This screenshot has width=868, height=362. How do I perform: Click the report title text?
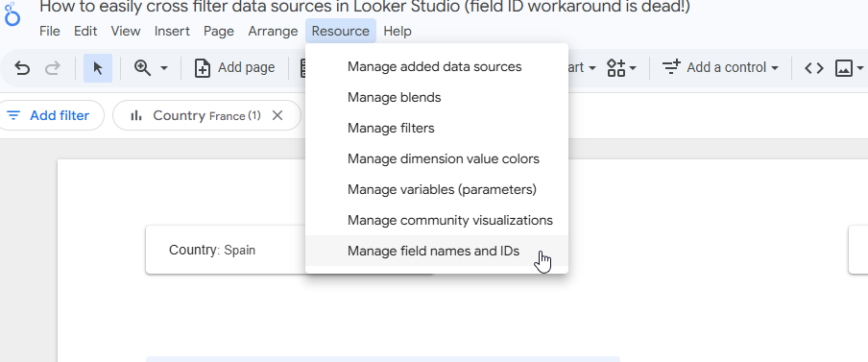click(x=365, y=7)
